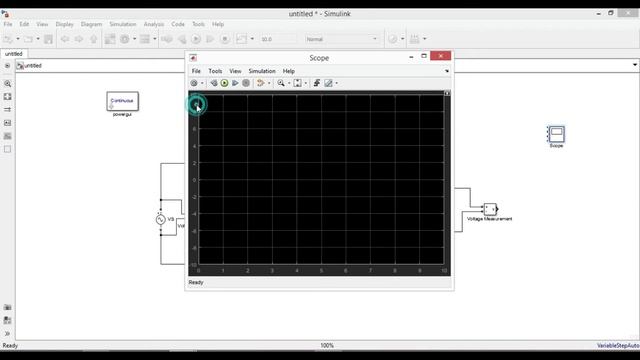Click Simulink Step Back button in toolbar

pos(182,39)
